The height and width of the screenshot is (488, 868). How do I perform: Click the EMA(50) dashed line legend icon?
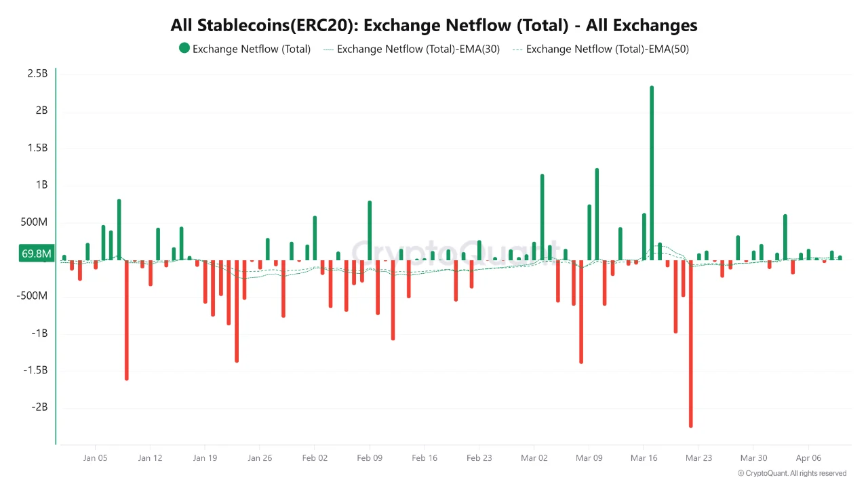pos(517,49)
